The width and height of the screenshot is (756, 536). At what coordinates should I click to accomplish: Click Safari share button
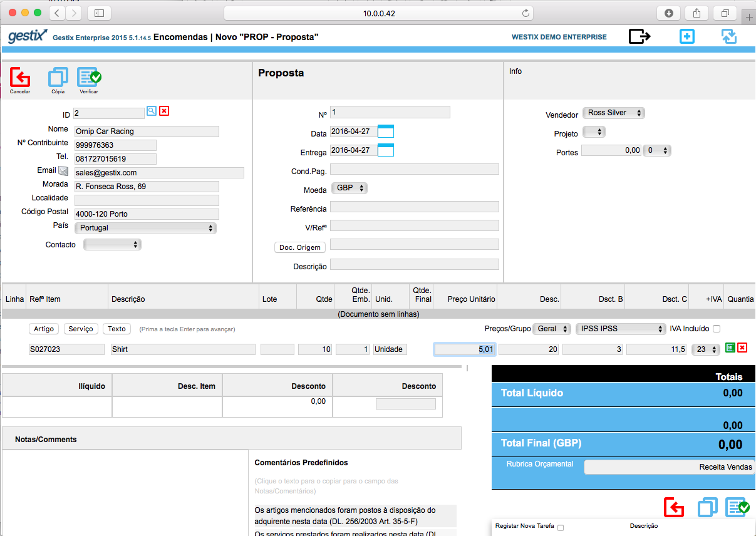click(696, 13)
